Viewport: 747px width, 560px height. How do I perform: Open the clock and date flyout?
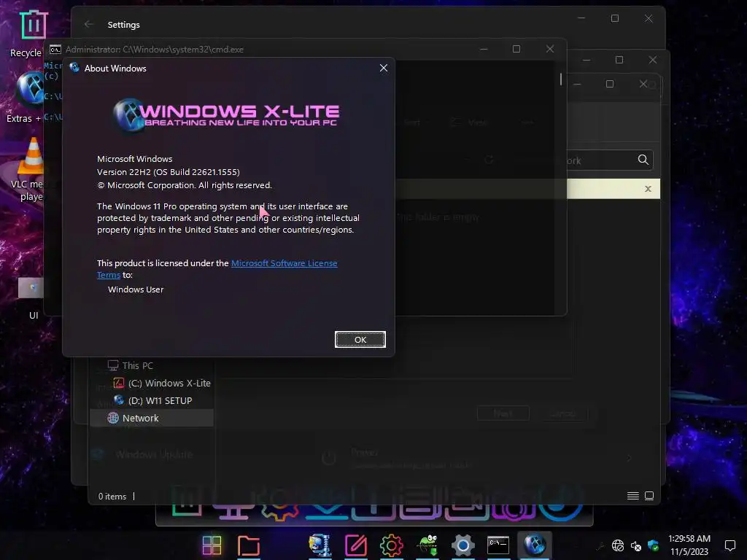point(689,545)
